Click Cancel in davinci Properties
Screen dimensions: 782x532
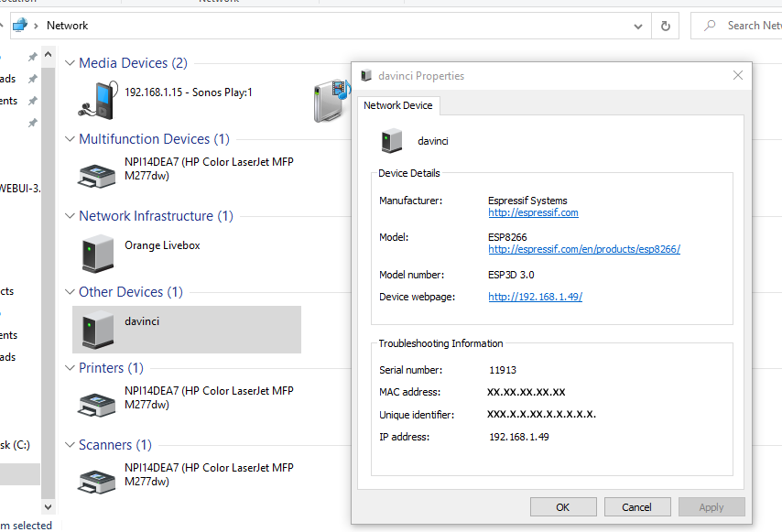pos(637,507)
